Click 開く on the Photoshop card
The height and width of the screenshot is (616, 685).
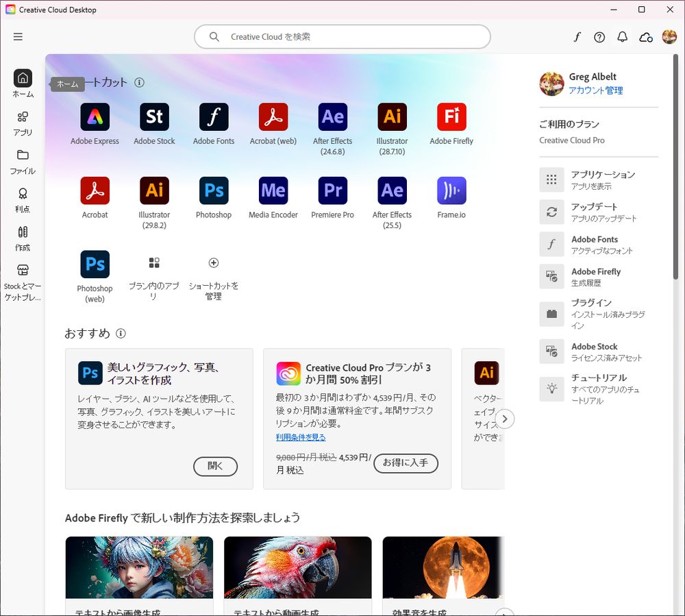pos(215,466)
